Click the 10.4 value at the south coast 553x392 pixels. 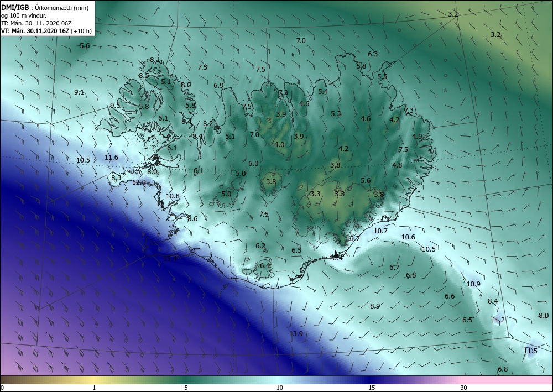[x=336, y=258]
